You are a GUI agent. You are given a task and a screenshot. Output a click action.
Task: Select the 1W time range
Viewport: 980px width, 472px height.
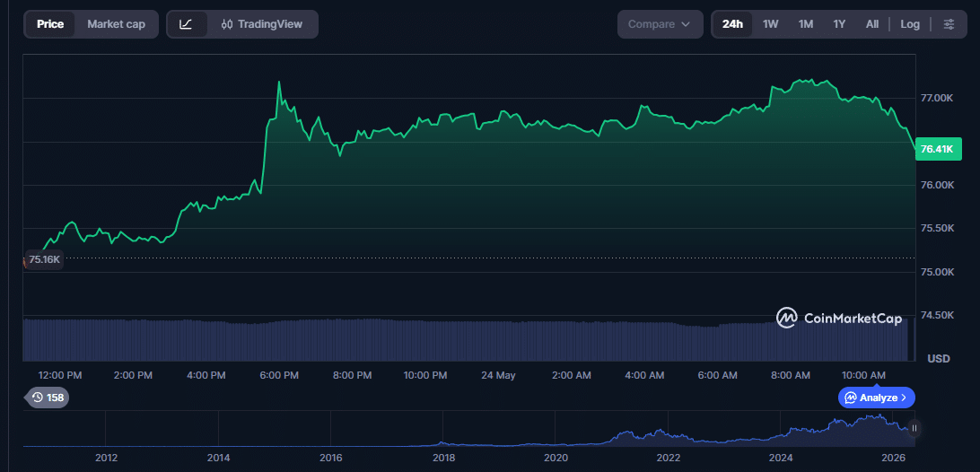click(770, 24)
